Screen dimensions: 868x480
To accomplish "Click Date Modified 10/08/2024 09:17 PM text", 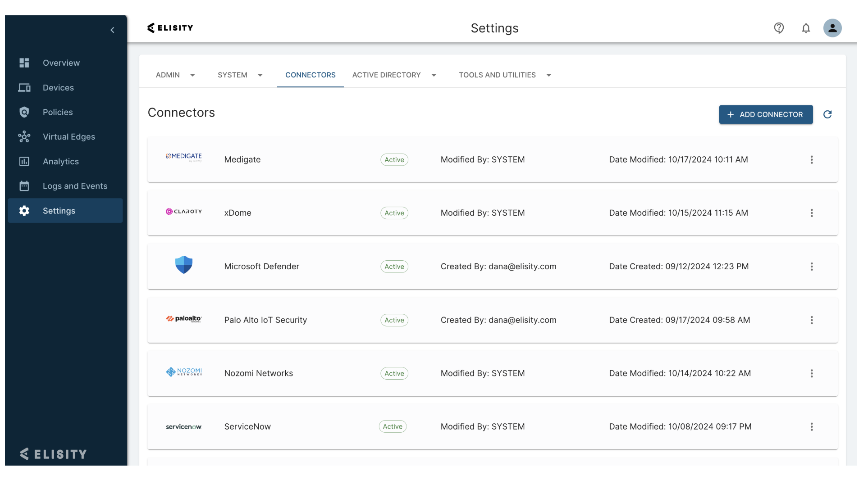I will pyautogui.click(x=681, y=427).
